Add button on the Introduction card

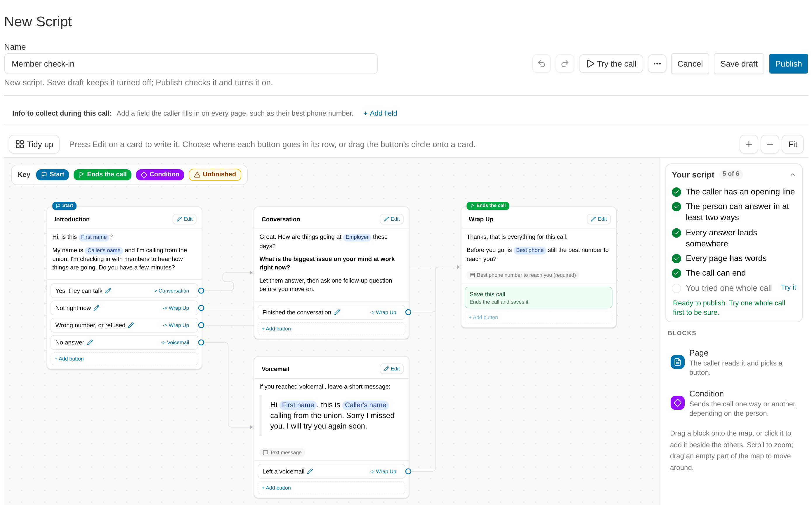point(124,359)
